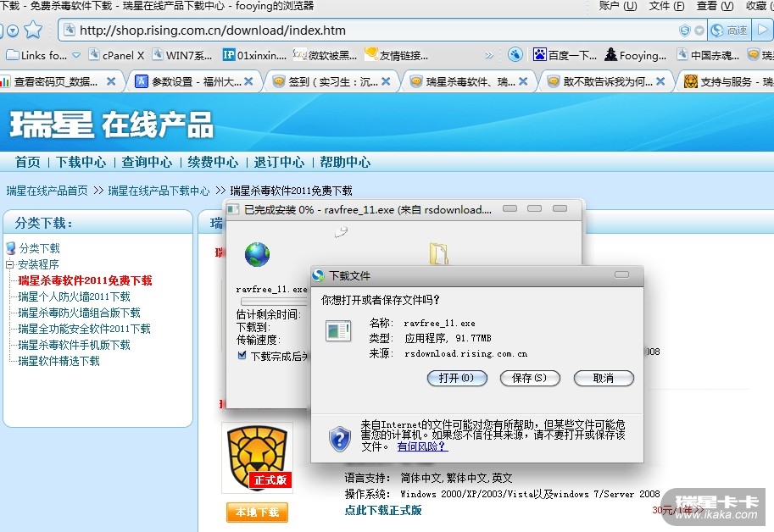The width and height of the screenshot is (774, 532).
Task: Close the 瑞星杀毒软件 tab
Action: point(523,81)
